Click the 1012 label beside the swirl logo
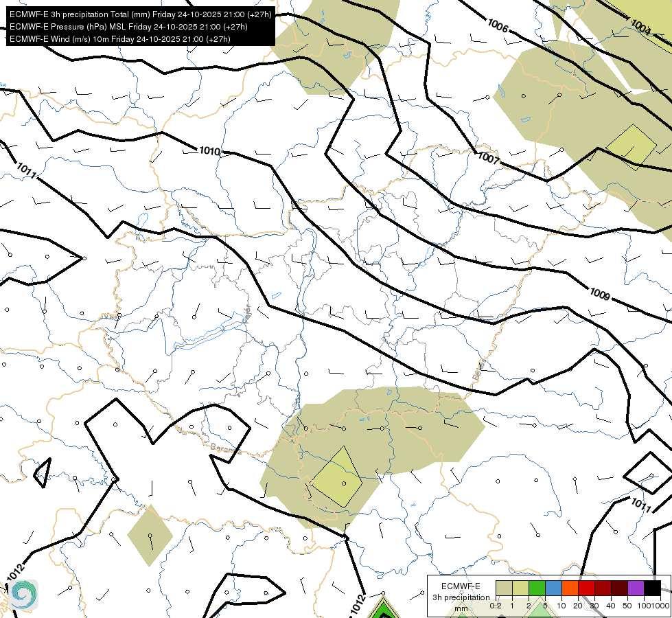The width and height of the screenshot is (672, 618). (x=15, y=572)
